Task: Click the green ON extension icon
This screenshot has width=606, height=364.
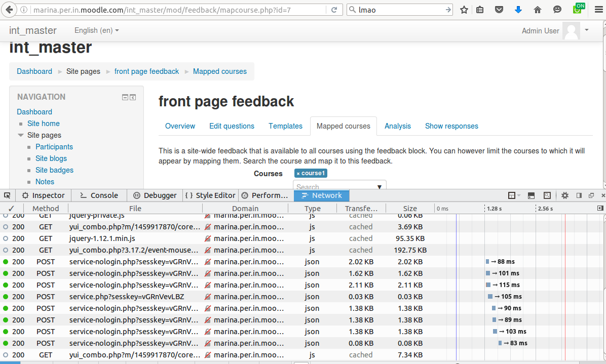Action: 579,8
